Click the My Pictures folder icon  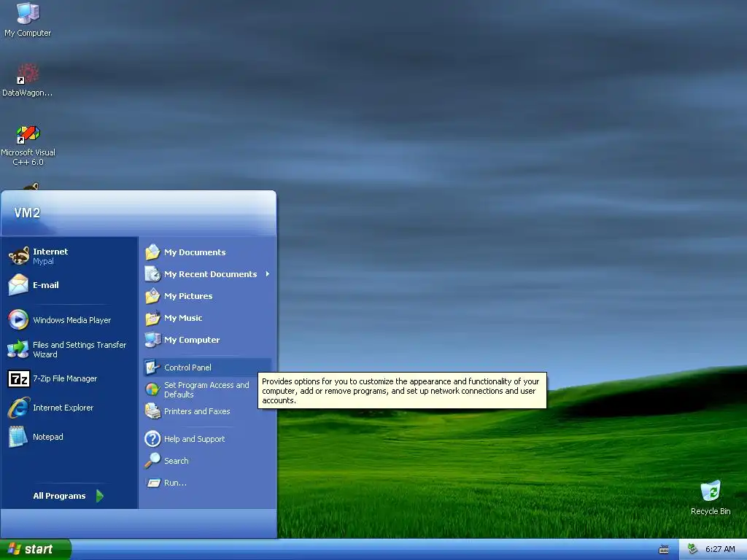point(152,296)
